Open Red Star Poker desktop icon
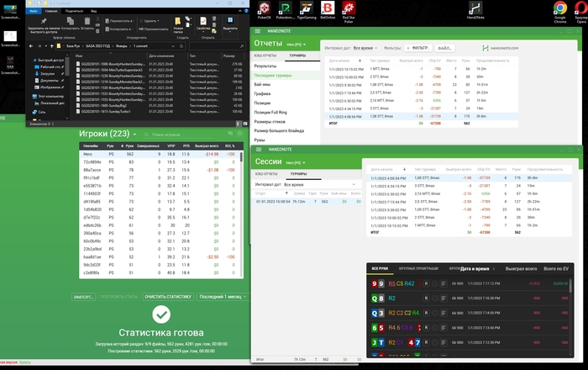The height and width of the screenshot is (370, 588). click(x=349, y=12)
